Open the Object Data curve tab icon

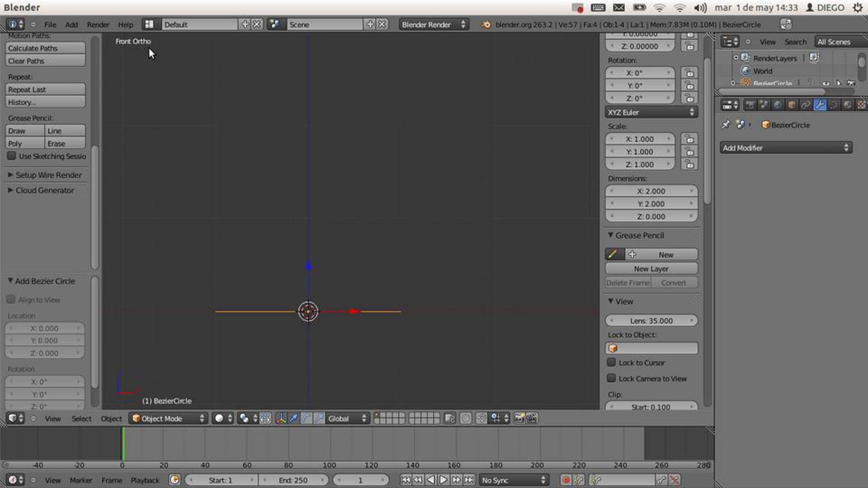point(833,105)
